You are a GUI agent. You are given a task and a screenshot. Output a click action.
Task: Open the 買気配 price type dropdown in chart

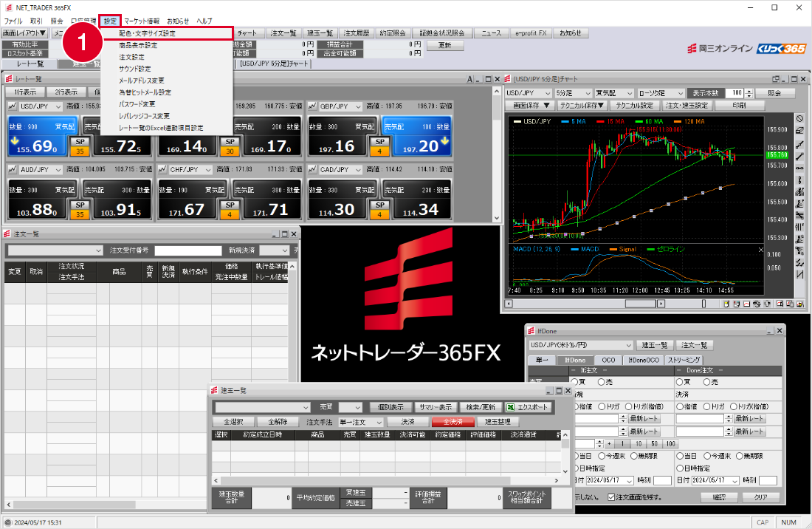point(614,93)
